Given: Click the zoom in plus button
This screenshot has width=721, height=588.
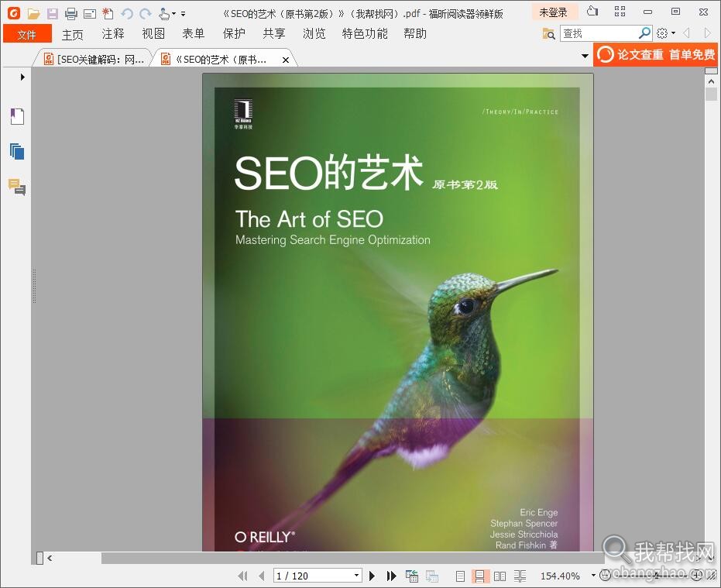Looking at the screenshot, I should (697, 575).
